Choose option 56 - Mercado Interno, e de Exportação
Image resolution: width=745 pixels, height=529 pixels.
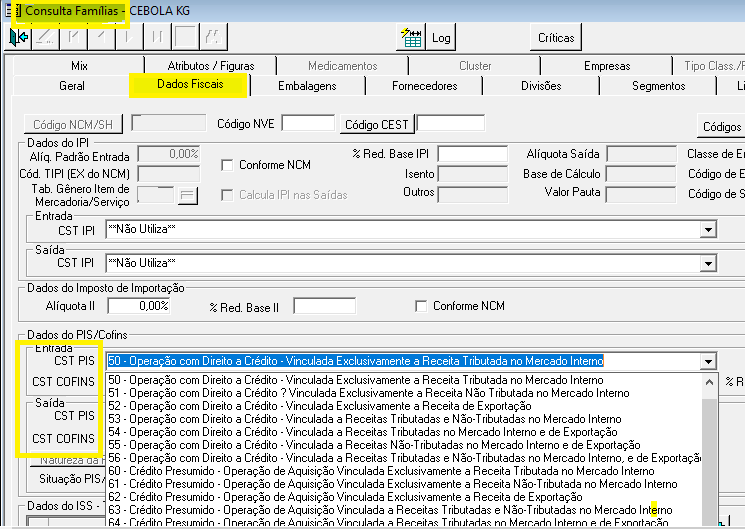pyautogui.click(x=404, y=458)
